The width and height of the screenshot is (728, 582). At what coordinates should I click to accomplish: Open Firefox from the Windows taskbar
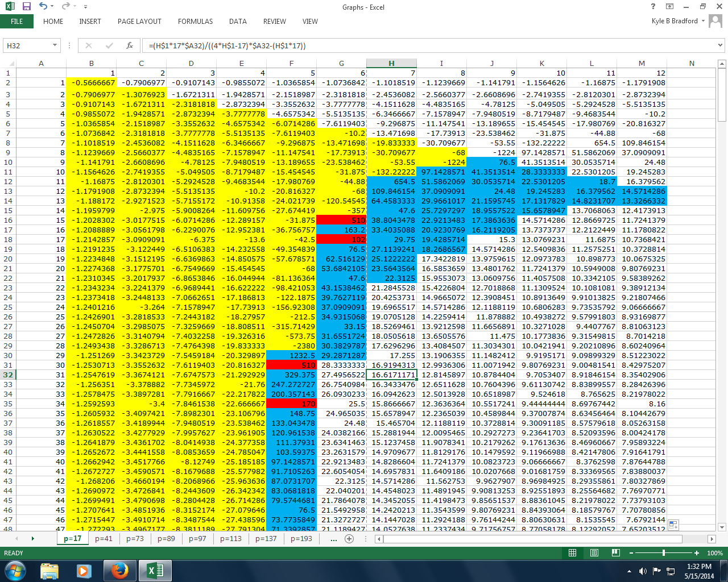pos(119,570)
